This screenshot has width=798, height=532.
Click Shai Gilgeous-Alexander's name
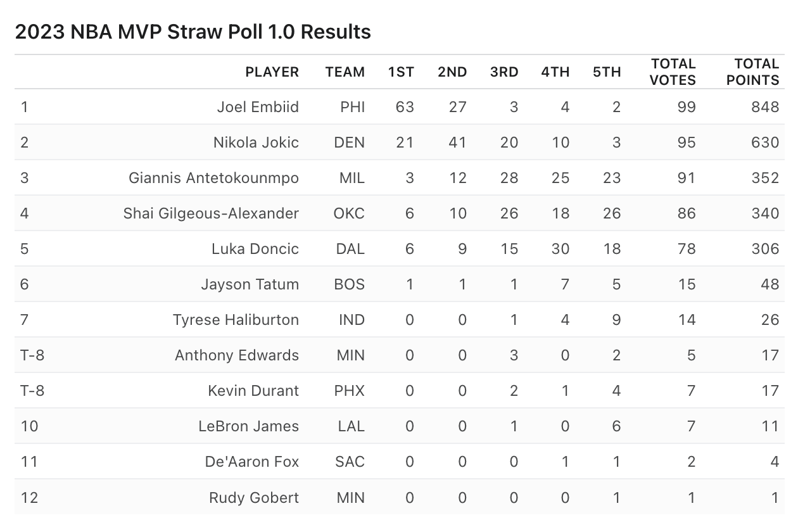pos(211,213)
